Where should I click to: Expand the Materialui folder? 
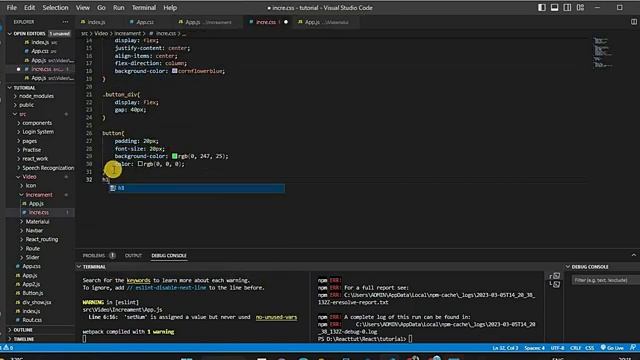point(38,222)
